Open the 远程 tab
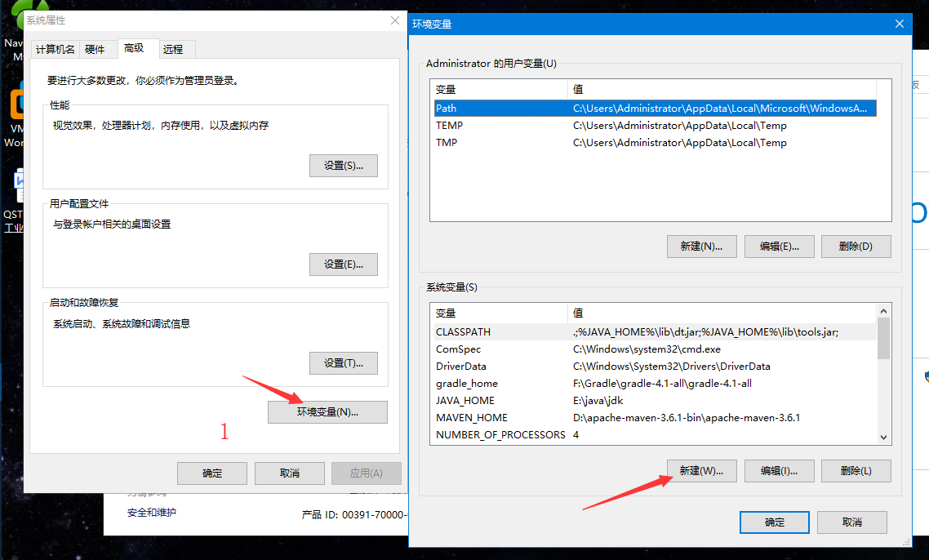Image resolution: width=929 pixels, height=560 pixels. 176,49
